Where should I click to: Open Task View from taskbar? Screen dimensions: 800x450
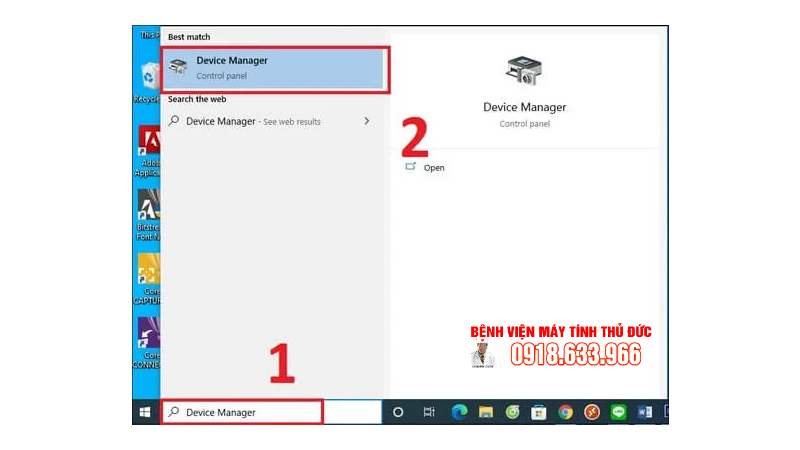coord(429,412)
